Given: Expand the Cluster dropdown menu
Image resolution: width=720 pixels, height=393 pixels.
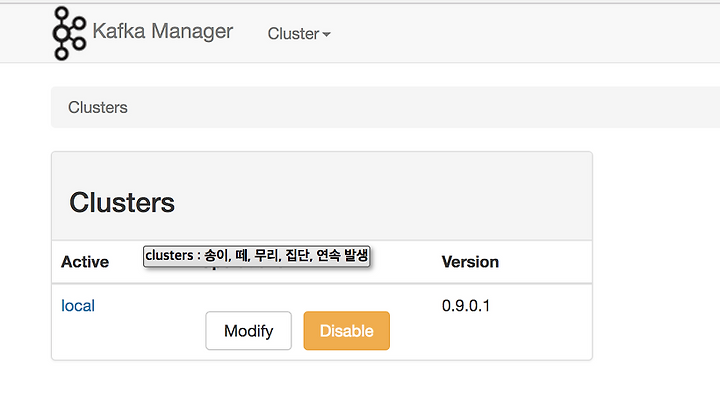Looking at the screenshot, I should [x=299, y=34].
